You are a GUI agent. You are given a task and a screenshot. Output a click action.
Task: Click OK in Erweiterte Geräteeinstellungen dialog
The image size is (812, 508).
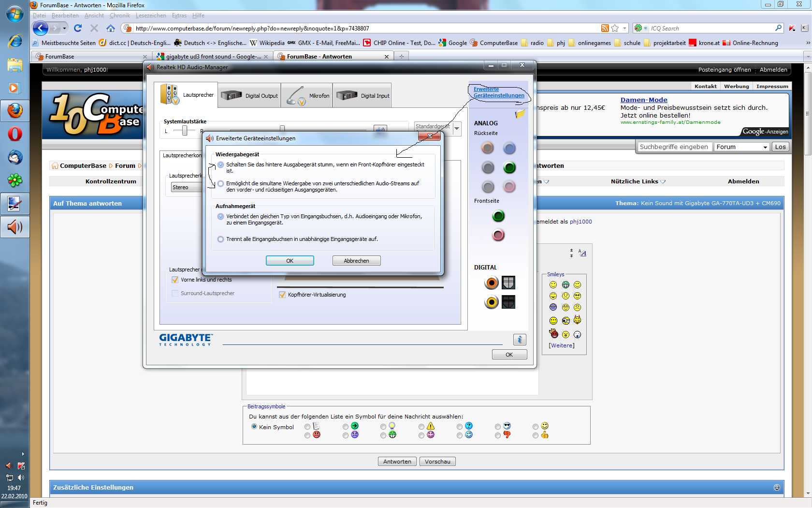point(290,261)
